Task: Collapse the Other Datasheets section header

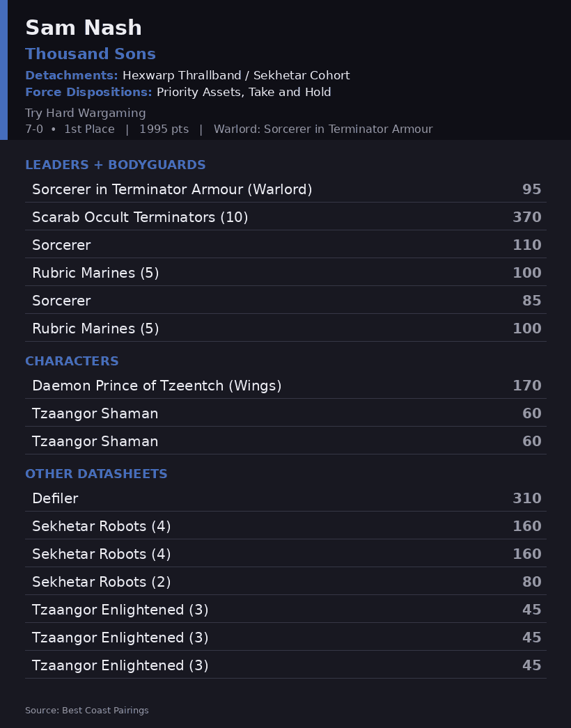Action: click(96, 474)
